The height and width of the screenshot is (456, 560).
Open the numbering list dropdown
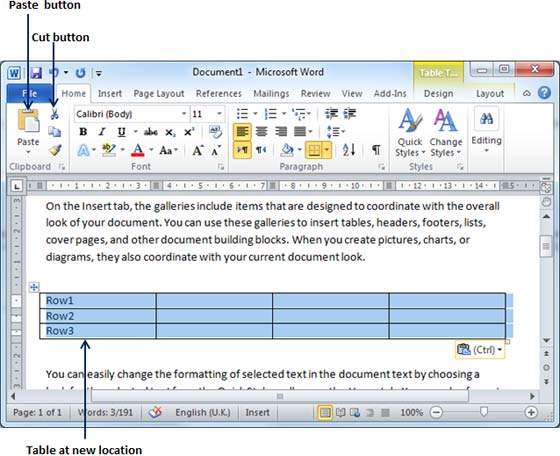pos(284,114)
